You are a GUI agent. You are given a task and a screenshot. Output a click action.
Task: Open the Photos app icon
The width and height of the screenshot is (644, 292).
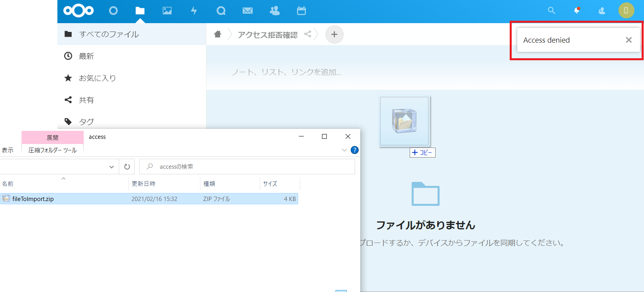(x=167, y=11)
